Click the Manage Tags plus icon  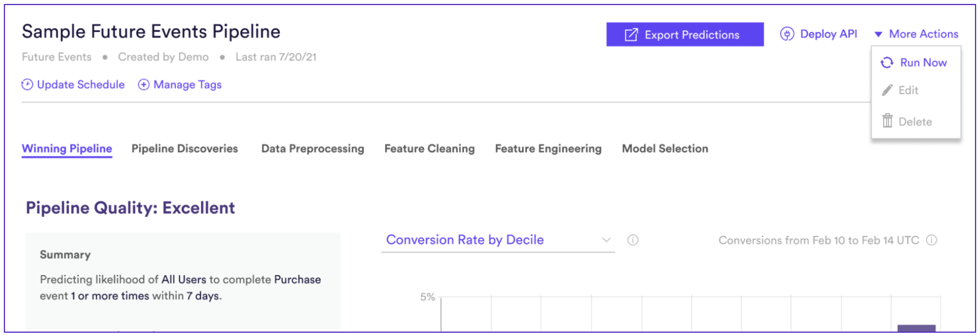[x=143, y=85]
